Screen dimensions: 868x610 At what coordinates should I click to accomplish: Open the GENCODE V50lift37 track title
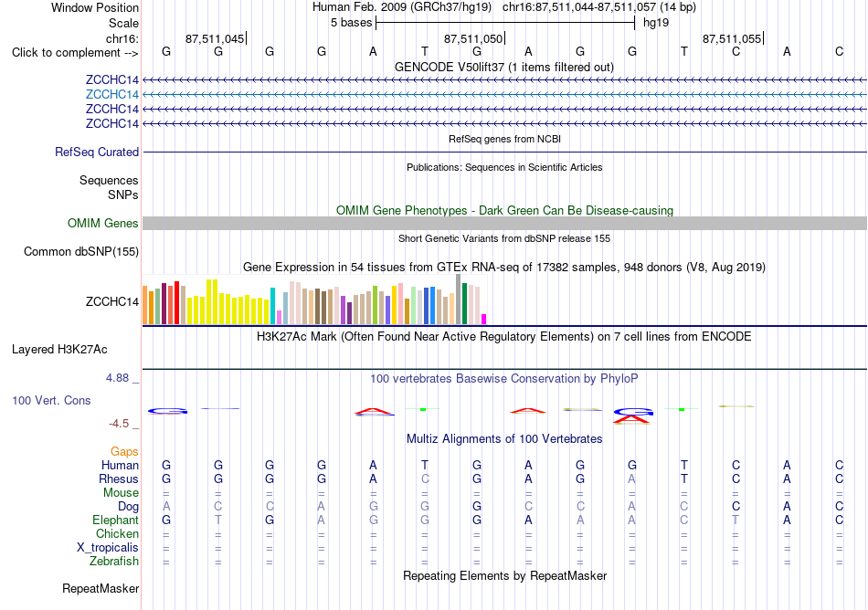pyautogui.click(x=503, y=68)
